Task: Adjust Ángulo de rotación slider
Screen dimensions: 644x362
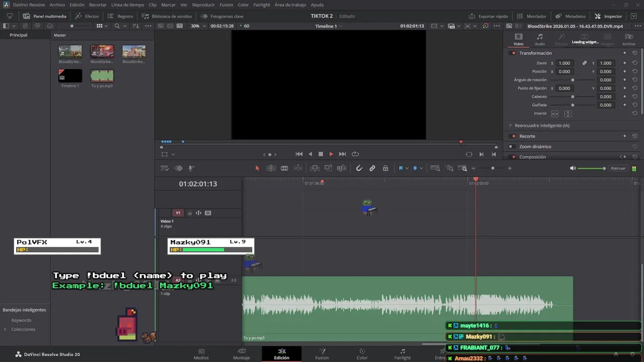Action: click(573, 80)
